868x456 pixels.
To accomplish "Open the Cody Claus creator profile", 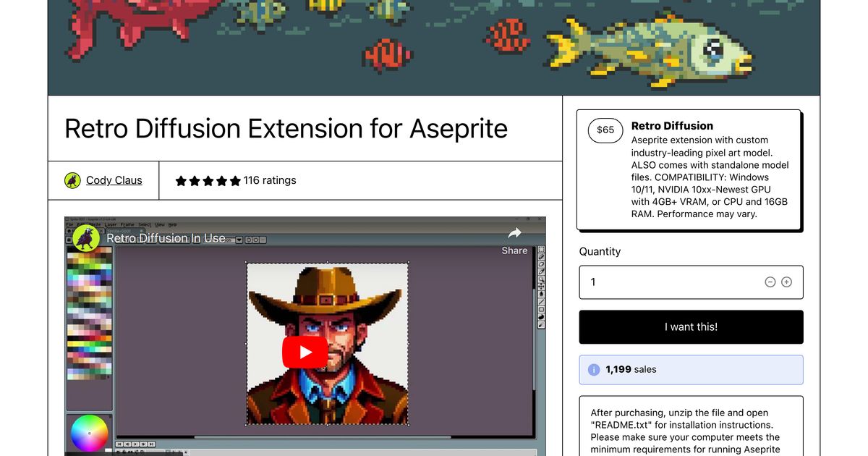I will tap(114, 180).
